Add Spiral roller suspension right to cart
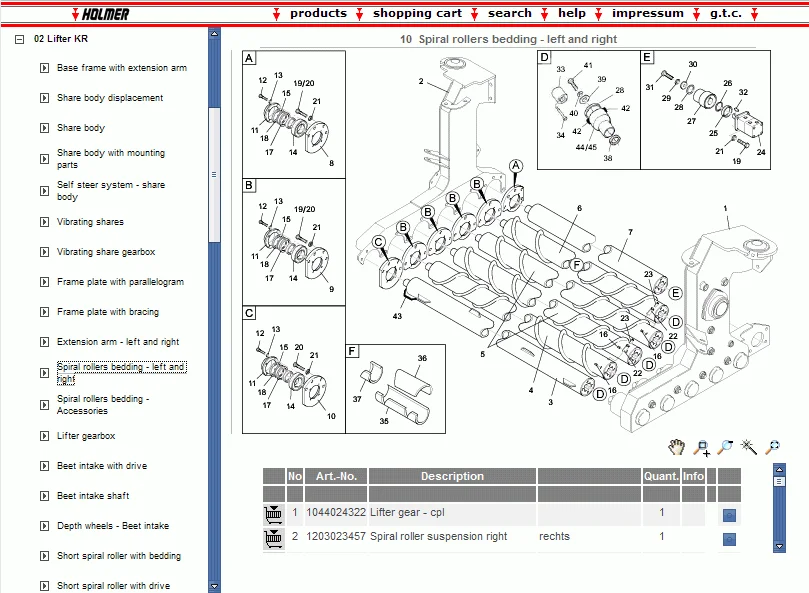 point(273,538)
